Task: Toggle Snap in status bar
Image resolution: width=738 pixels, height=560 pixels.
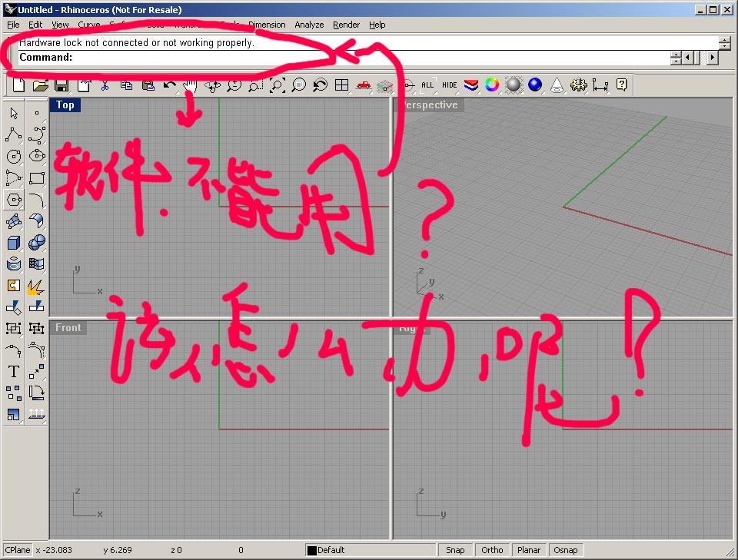Action: coord(455,550)
